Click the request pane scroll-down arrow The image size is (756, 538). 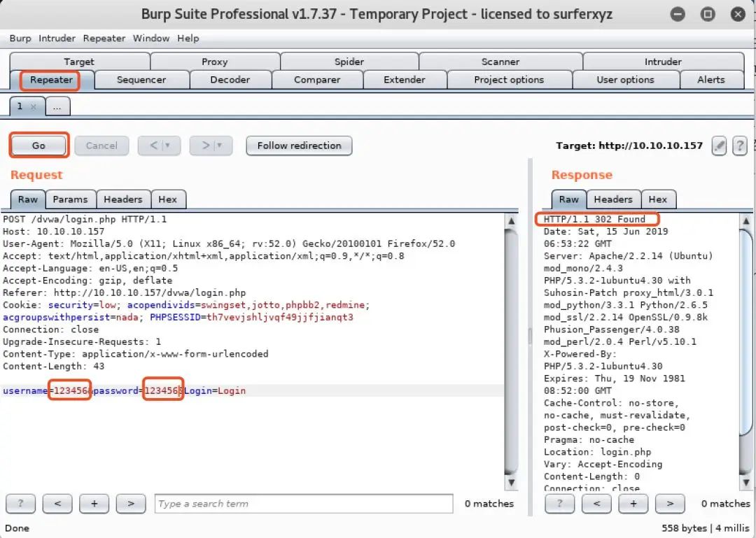[x=511, y=482]
